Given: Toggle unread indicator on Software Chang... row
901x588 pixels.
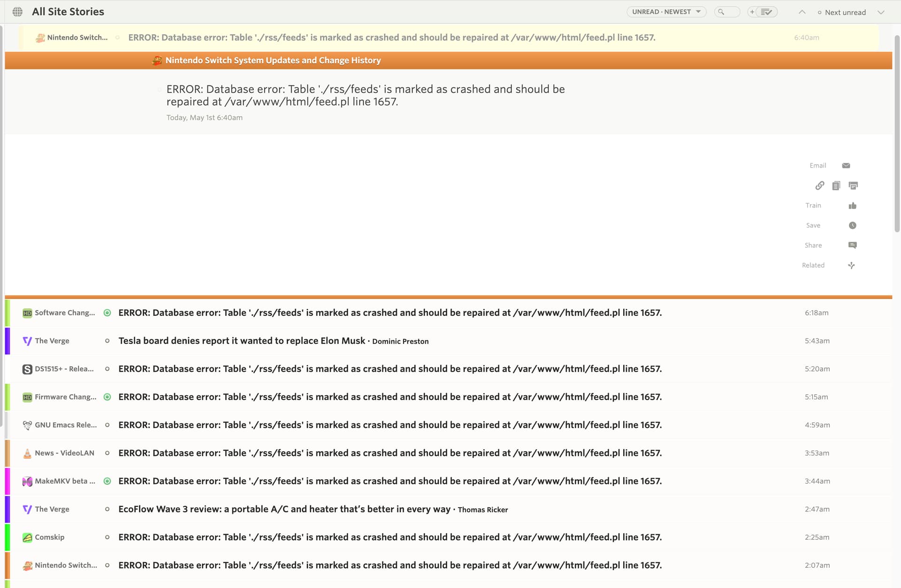Looking at the screenshot, I should [x=107, y=313].
